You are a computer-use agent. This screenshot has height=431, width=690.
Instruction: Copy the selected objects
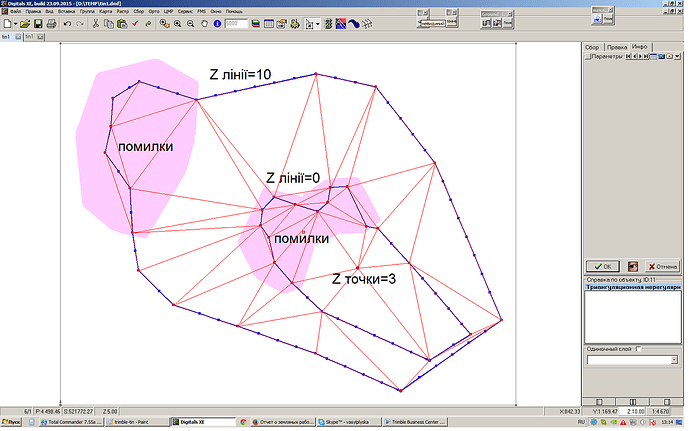tap(109, 24)
